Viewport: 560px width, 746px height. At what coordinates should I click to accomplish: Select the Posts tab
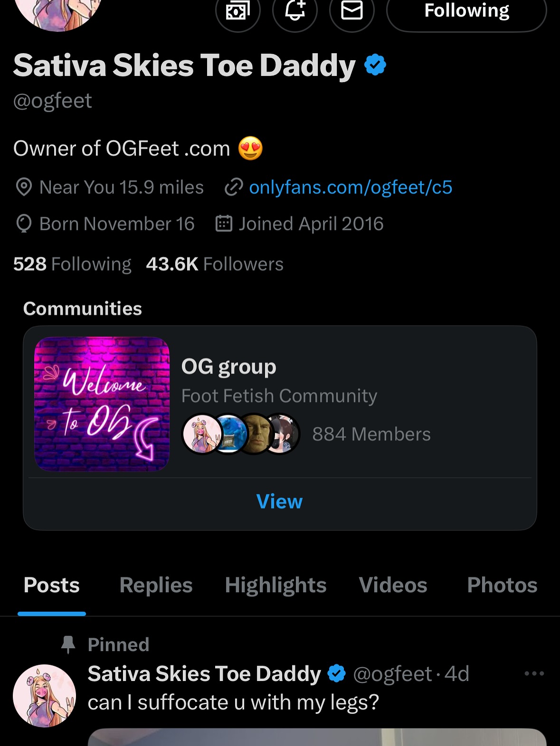click(52, 585)
